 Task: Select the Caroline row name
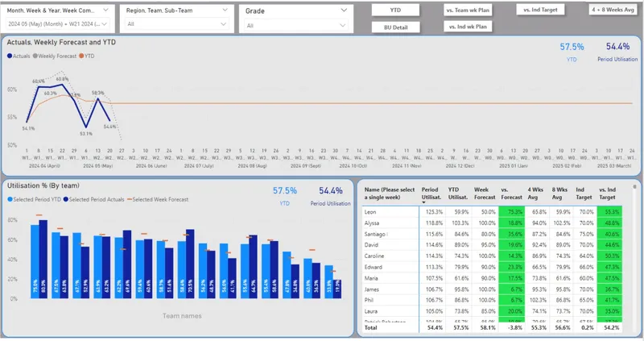tap(374, 256)
